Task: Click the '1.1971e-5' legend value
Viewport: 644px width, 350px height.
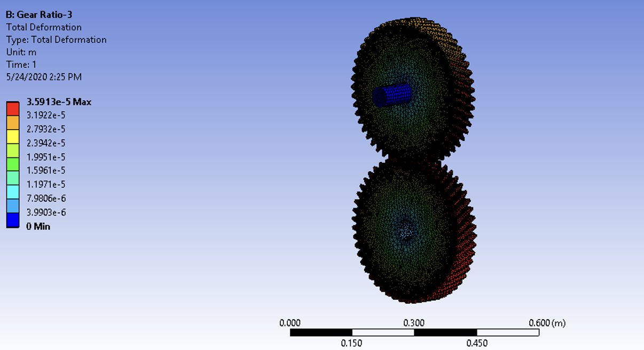Action: tap(46, 185)
